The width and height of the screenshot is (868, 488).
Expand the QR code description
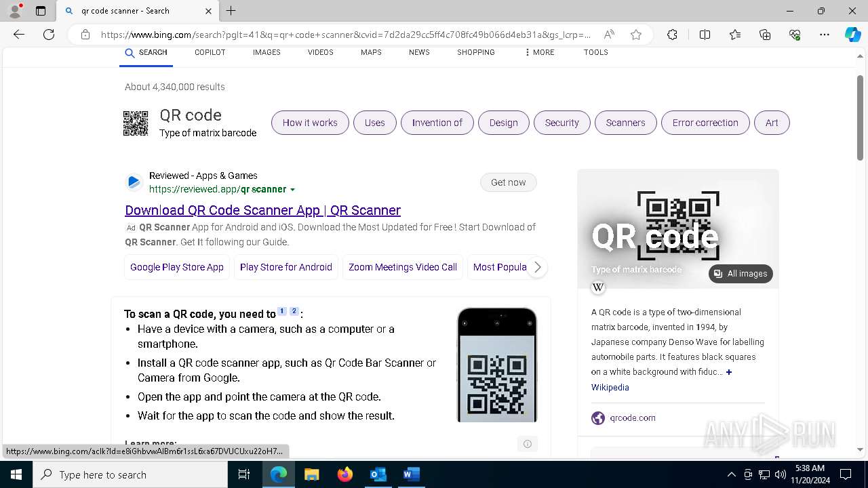point(729,372)
